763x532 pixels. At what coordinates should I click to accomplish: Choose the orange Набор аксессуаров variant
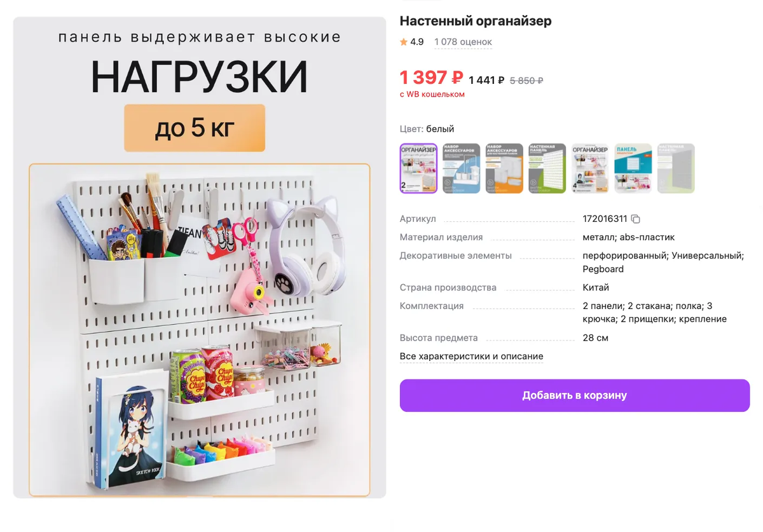pyautogui.click(x=504, y=168)
